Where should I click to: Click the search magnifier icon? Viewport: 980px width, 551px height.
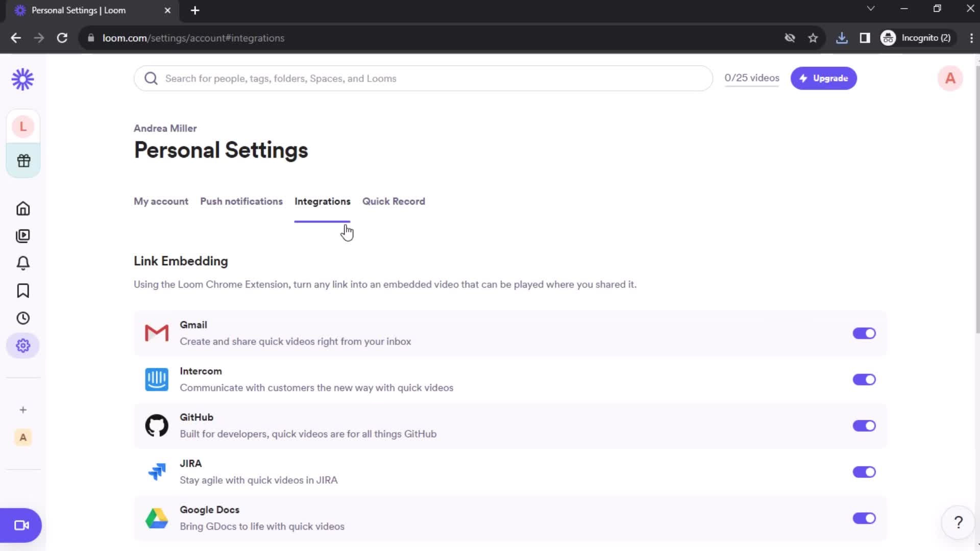[x=151, y=79]
